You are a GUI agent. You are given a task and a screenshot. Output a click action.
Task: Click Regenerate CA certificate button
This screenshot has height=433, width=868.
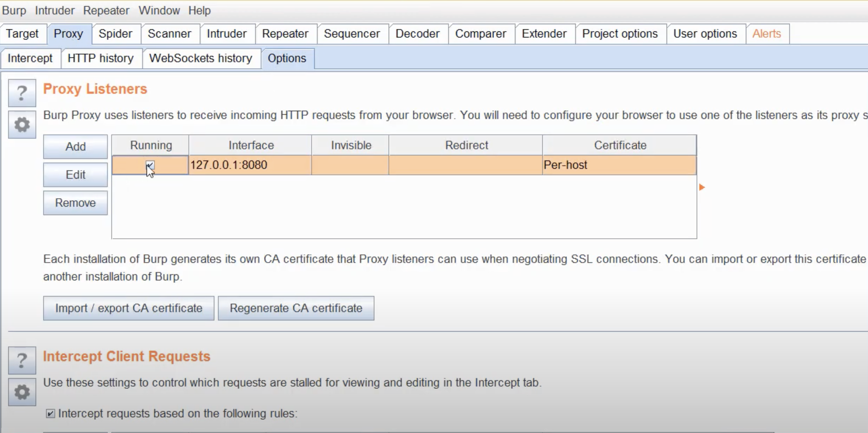coord(296,308)
